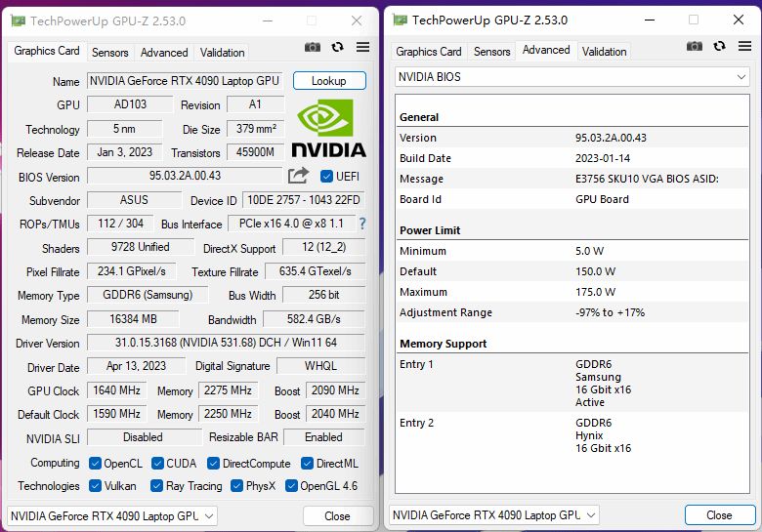762x532 pixels.
Task: Open the hamburger menu in right GPU-Z window
Action: 744,46
